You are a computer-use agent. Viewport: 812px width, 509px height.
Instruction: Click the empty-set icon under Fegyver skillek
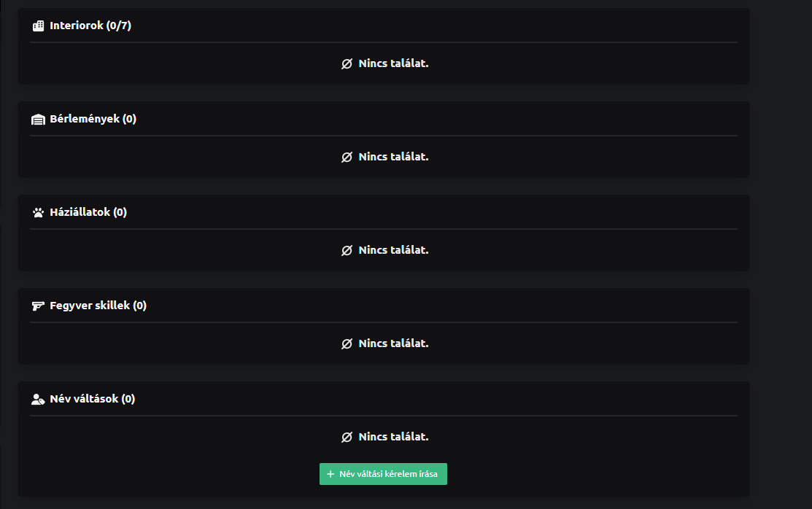click(347, 343)
